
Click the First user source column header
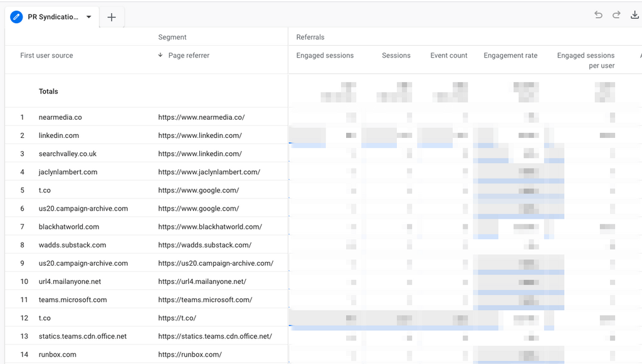click(x=46, y=55)
